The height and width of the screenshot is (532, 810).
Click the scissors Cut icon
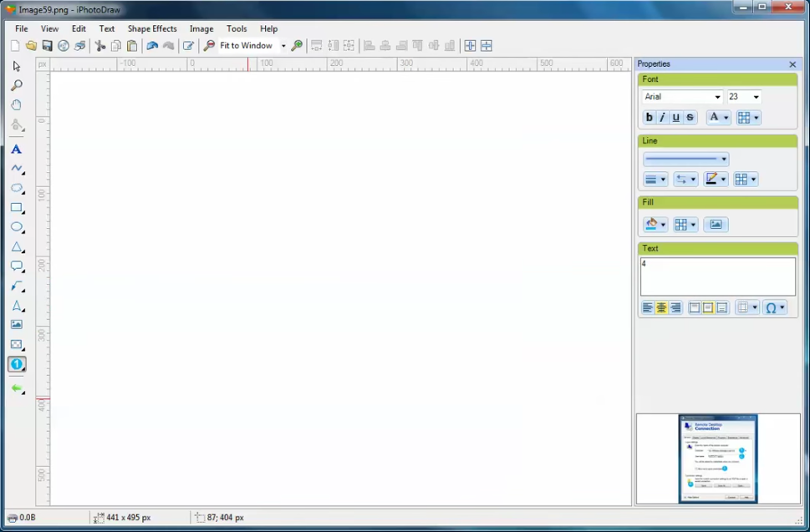(x=100, y=46)
